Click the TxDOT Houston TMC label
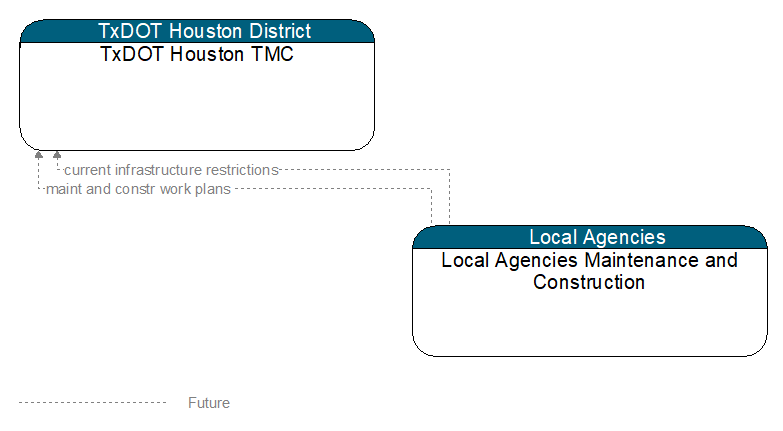Viewport: 783px width, 431px height. click(197, 54)
